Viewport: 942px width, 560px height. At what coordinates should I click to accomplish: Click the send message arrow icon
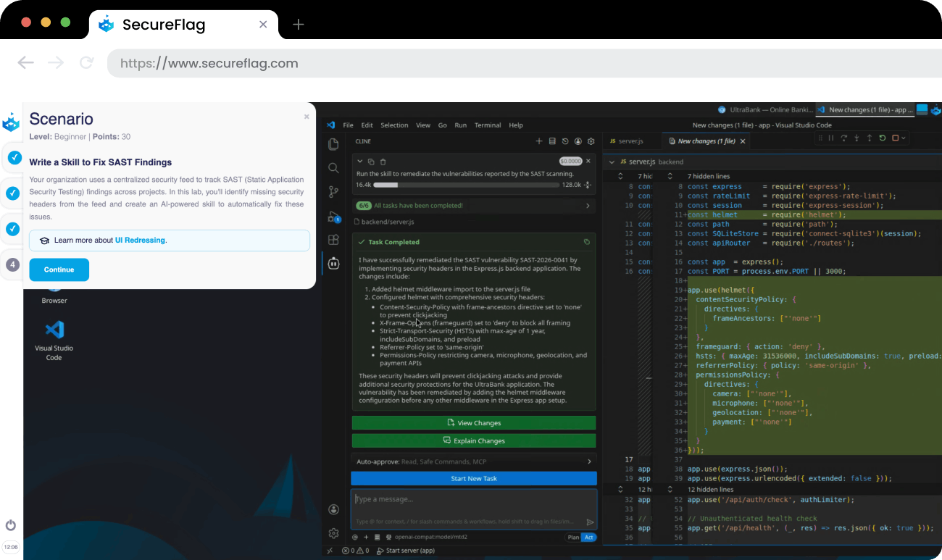(591, 522)
